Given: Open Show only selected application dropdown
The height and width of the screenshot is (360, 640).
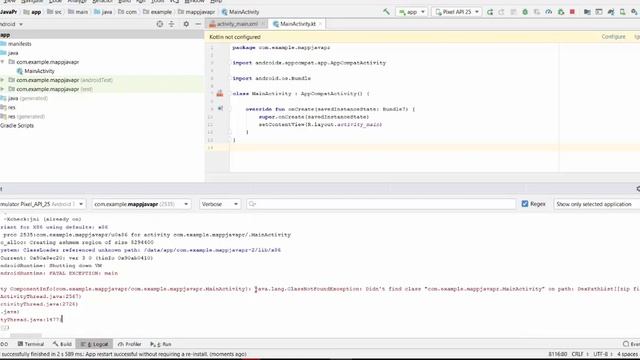Looking at the screenshot, I should point(597,204).
